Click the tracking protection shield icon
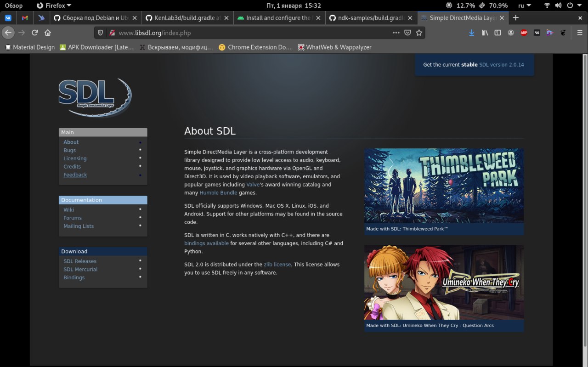Screen dimensions: 588x367 click(x=101, y=33)
